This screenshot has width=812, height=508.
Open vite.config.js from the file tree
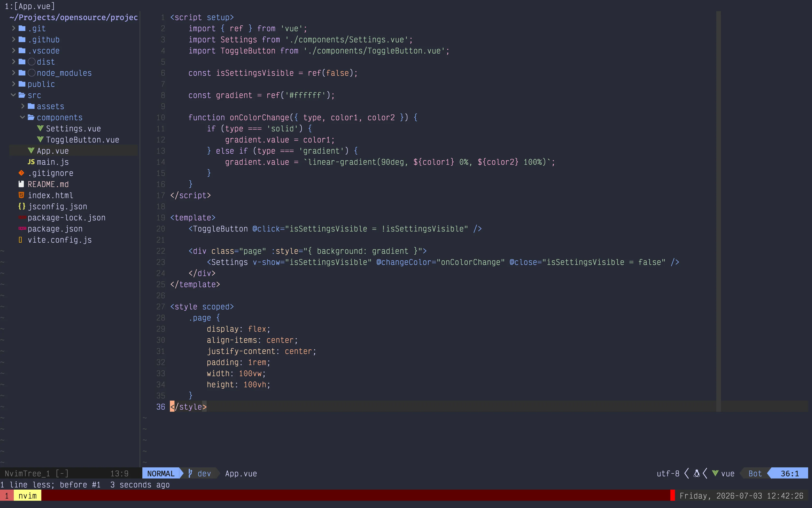[x=60, y=239]
